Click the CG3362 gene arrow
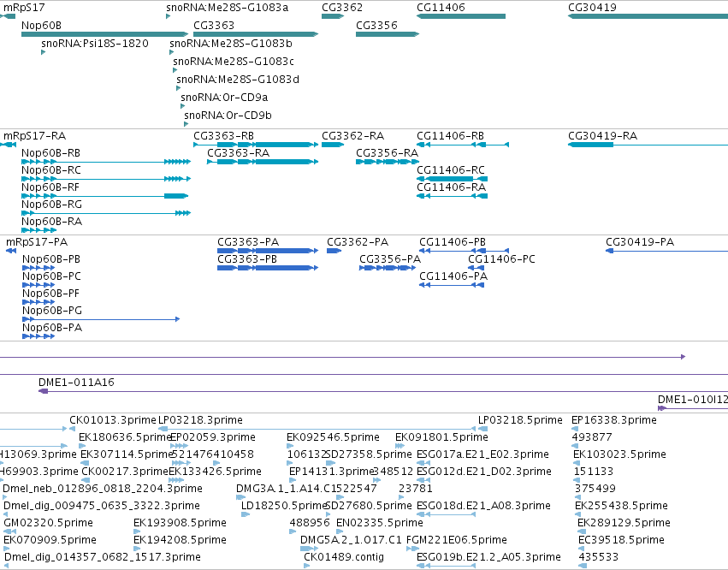Viewport: 728px width, 570px height. click(x=333, y=16)
